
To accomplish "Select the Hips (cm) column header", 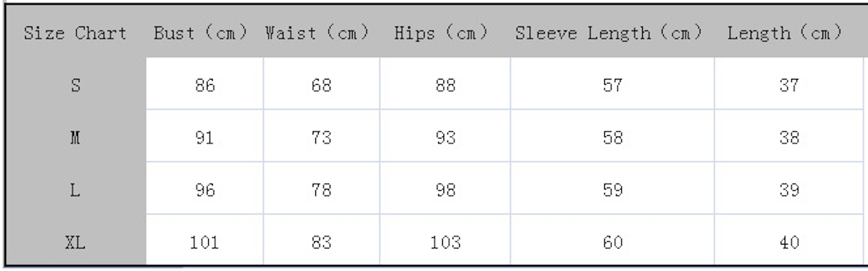I will click(441, 33).
